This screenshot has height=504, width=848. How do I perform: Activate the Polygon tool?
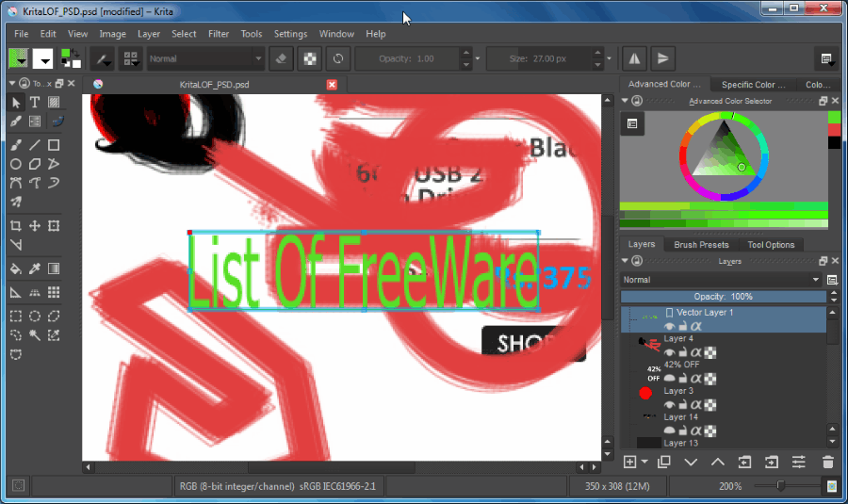tap(35, 164)
